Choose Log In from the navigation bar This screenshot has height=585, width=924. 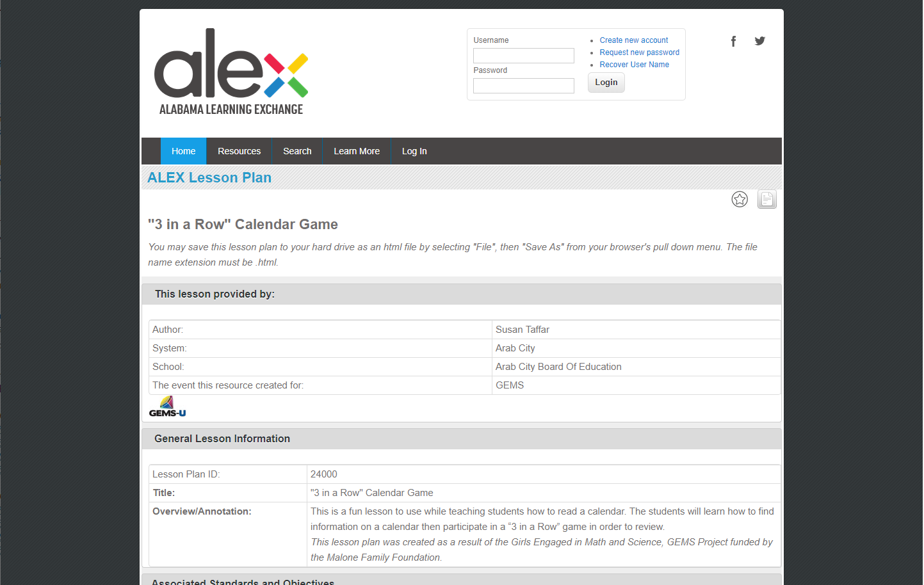(414, 152)
